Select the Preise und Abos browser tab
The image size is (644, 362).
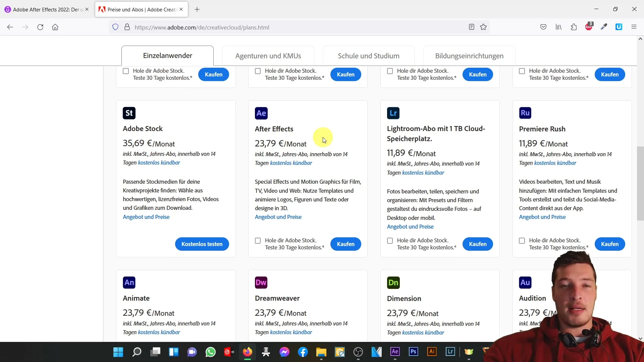[141, 9]
